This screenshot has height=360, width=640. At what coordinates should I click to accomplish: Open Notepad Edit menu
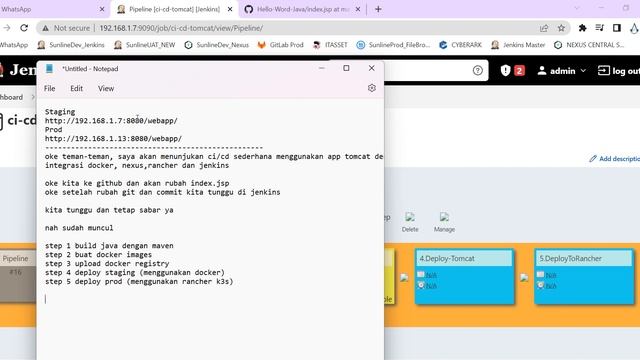(x=76, y=88)
